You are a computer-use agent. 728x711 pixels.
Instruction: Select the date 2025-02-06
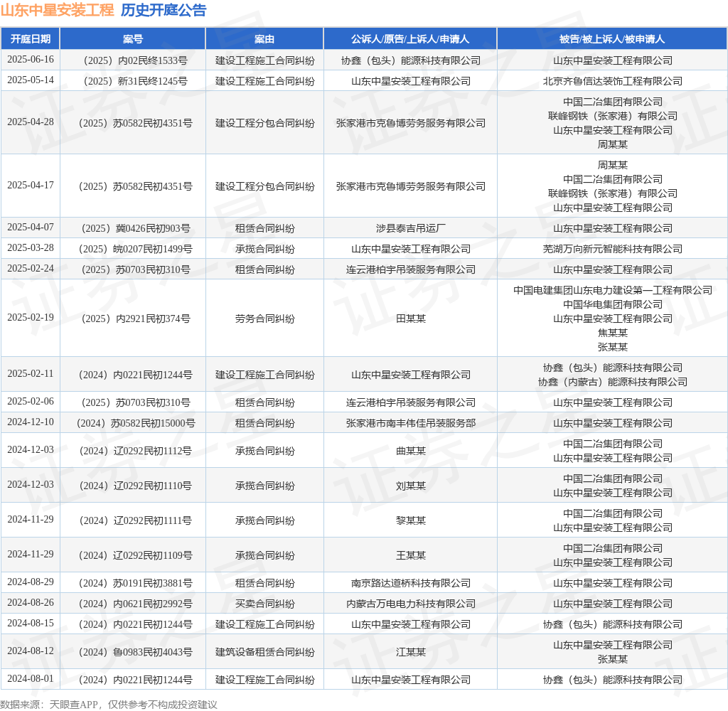point(31,401)
